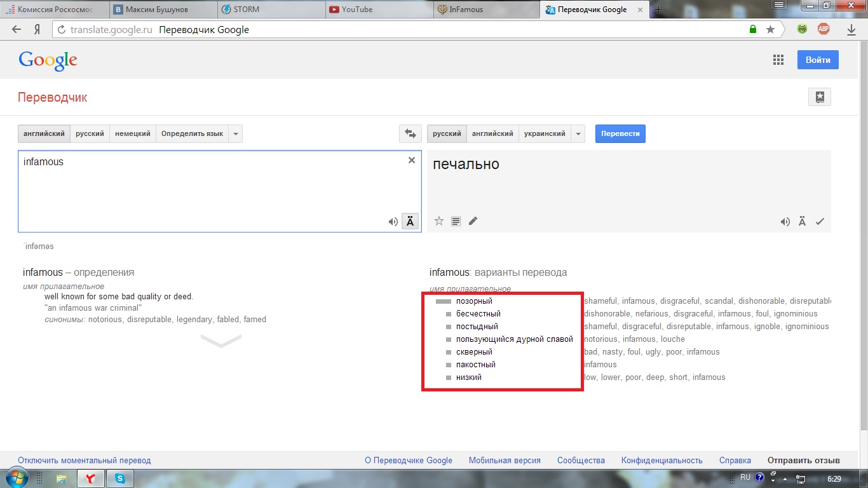Toggle source transliteration Ä button
Image resolution: width=868 pixels, height=488 pixels.
[410, 222]
